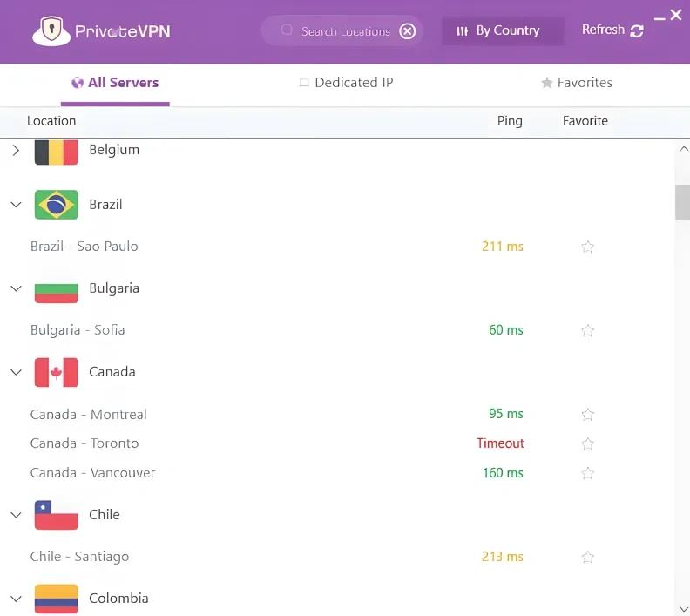Select the Canada - Toronto server
This screenshot has height=616, width=690.
[85, 443]
